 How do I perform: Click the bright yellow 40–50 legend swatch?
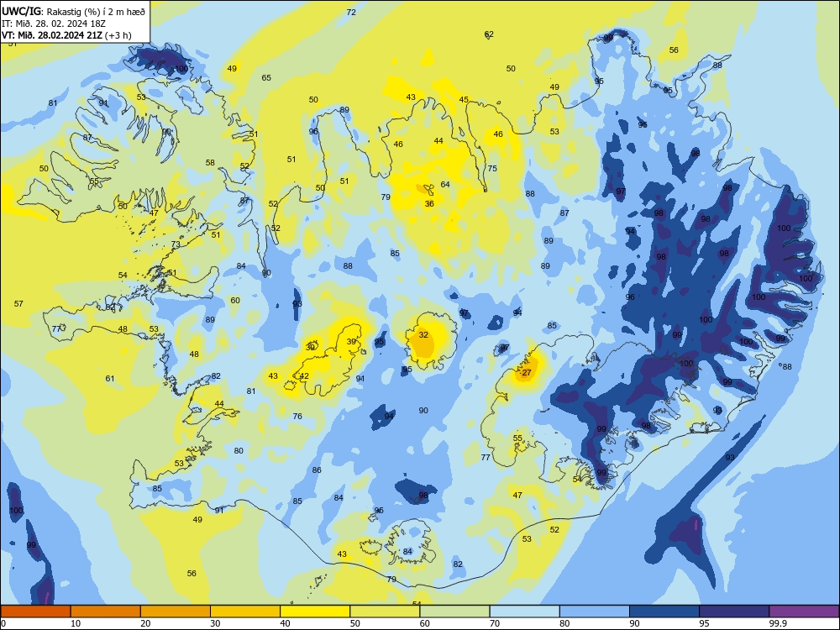click(x=315, y=612)
